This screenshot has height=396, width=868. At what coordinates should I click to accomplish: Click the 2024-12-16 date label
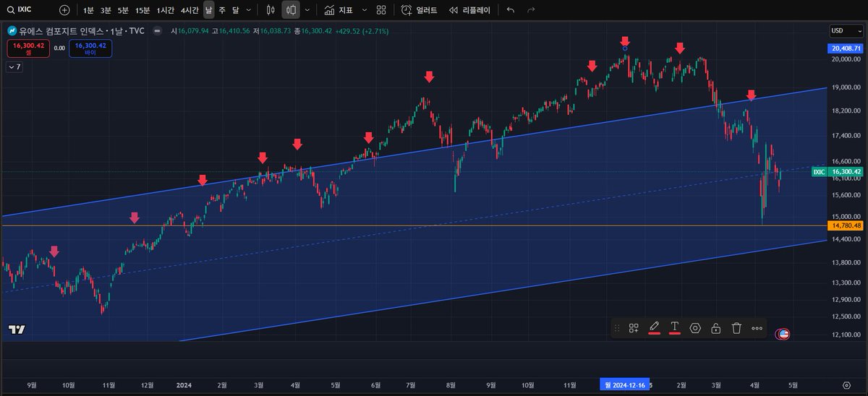[x=624, y=385]
